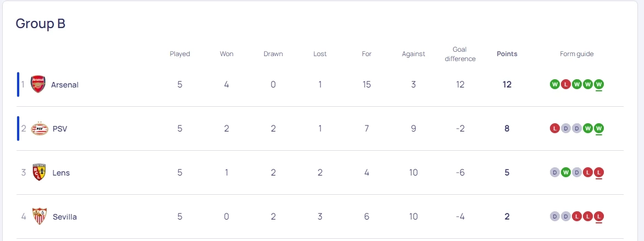Click Arsenal's underlined latest win form badge

[x=599, y=84]
